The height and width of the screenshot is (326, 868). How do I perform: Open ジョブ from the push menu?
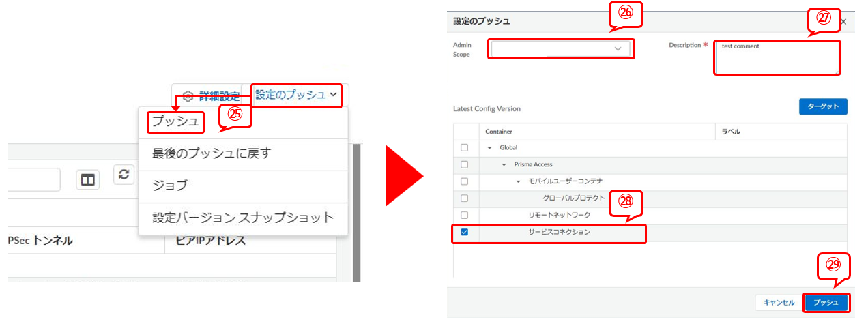click(169, 186)
